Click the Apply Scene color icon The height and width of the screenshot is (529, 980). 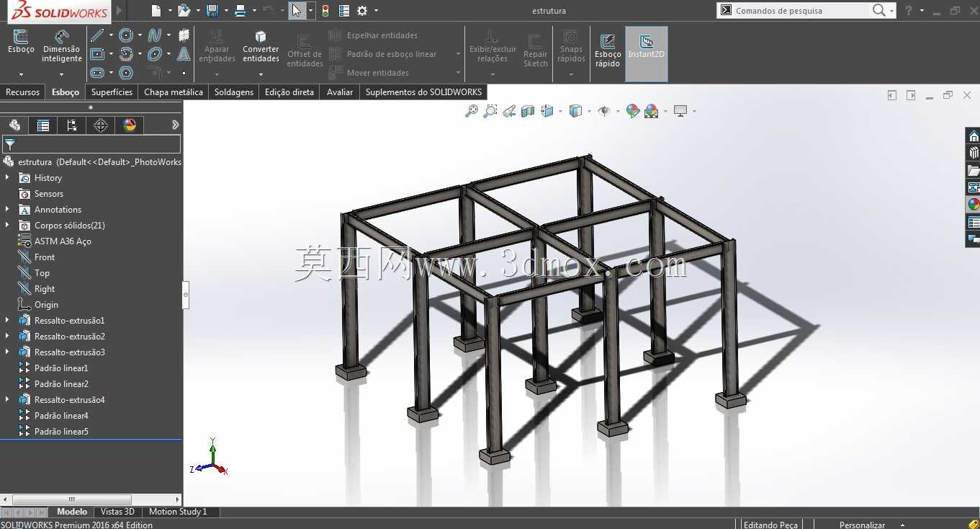click(x=652, y=111)
